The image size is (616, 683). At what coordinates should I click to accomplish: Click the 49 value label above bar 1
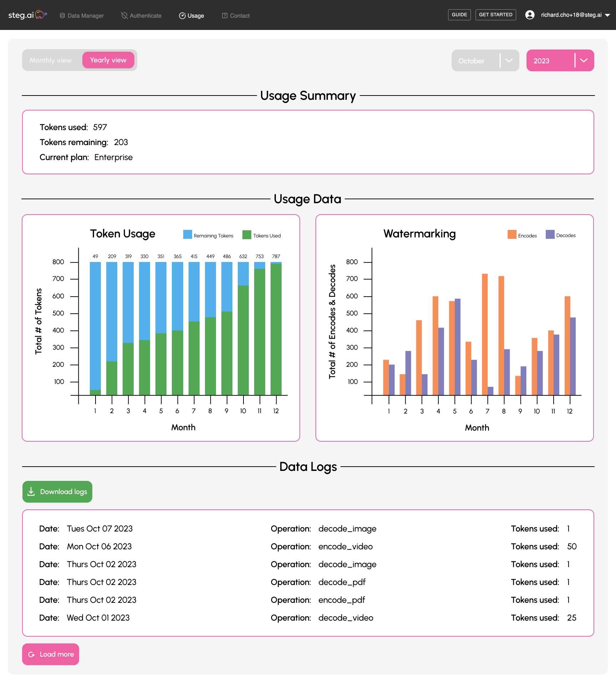(x=95, y=256)
